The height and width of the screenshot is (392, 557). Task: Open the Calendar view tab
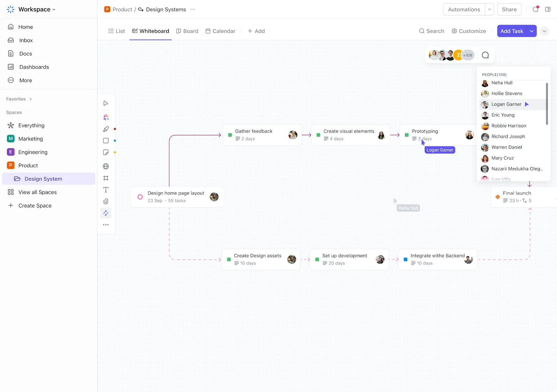220,31
